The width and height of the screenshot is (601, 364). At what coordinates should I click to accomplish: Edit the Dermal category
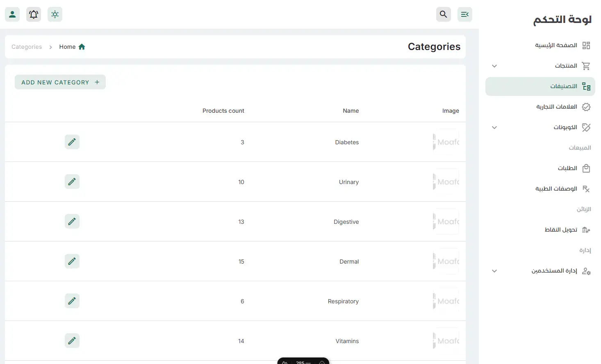[72, 261]
